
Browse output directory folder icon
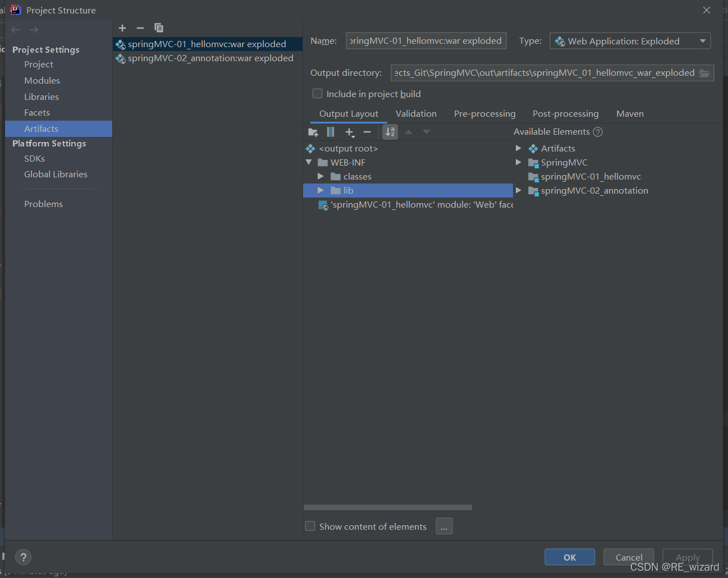[x=705, y=73]
